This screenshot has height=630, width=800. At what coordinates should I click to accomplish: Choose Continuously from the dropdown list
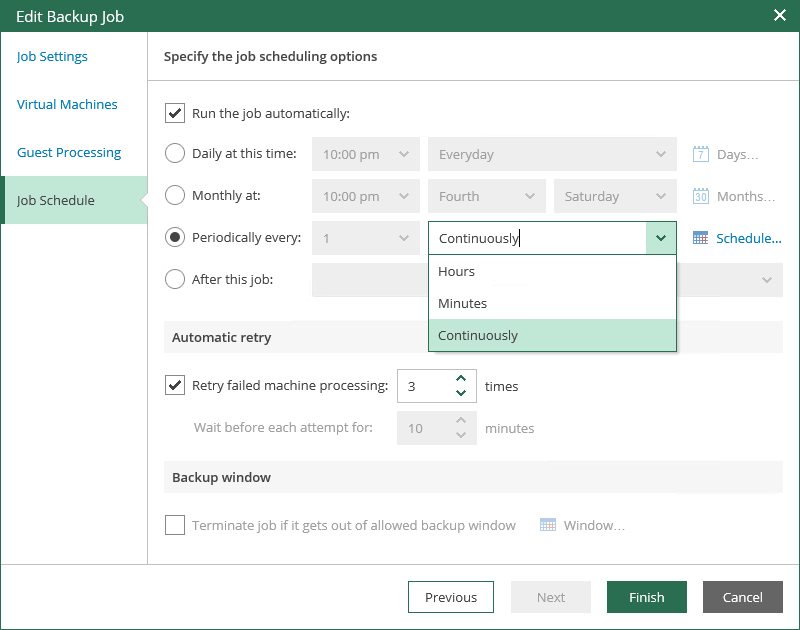[552, 335]
